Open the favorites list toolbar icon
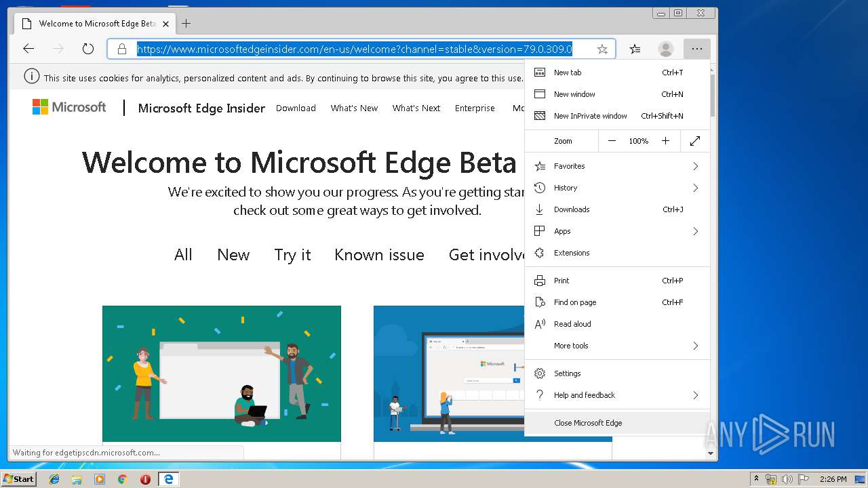Viewport: 868px width, 488px height. pyautogui.click(x=635, y=49)
